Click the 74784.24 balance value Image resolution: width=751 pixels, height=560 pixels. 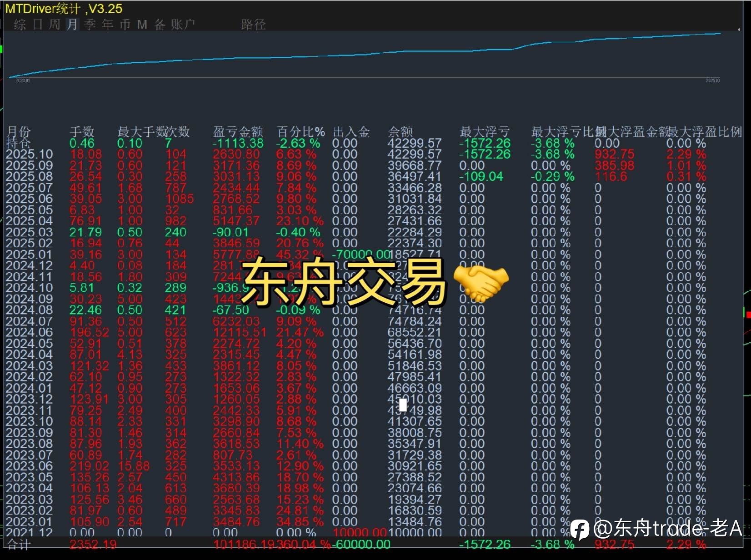click(415, 321)
